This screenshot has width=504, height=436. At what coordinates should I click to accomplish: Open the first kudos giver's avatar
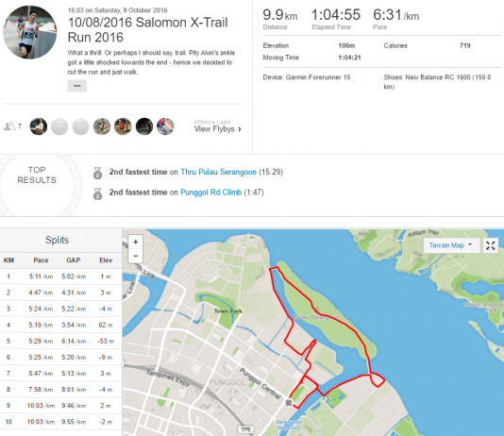point(39,126)
